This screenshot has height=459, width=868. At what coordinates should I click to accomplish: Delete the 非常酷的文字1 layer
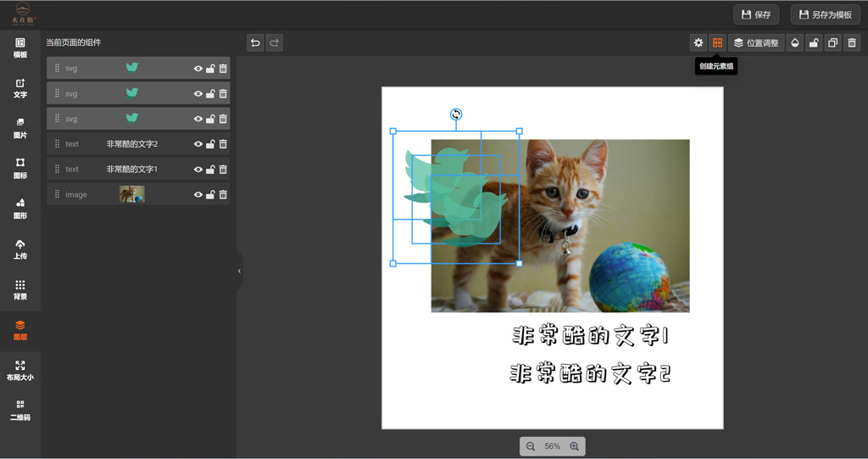[223, 170]
